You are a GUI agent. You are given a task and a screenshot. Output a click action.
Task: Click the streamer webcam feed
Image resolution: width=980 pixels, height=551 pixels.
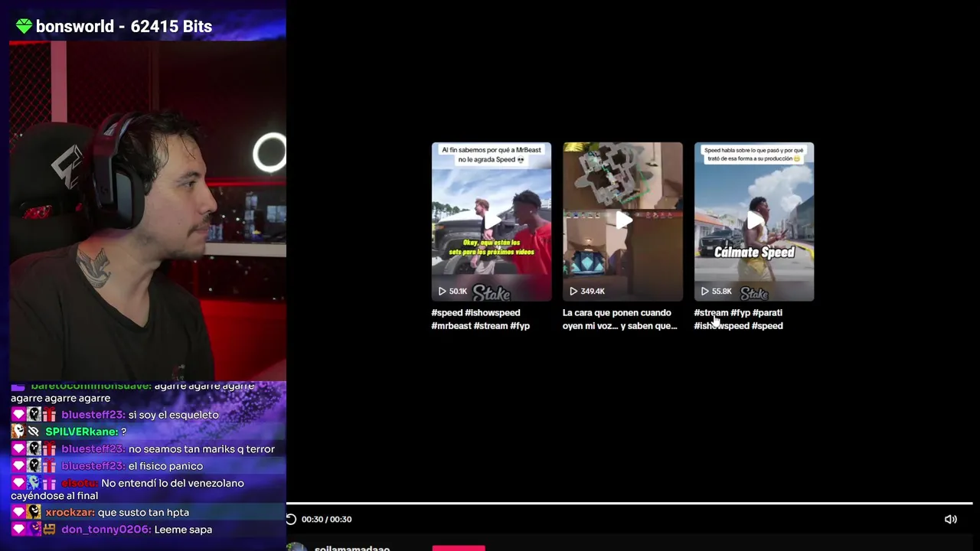(148, 210)
